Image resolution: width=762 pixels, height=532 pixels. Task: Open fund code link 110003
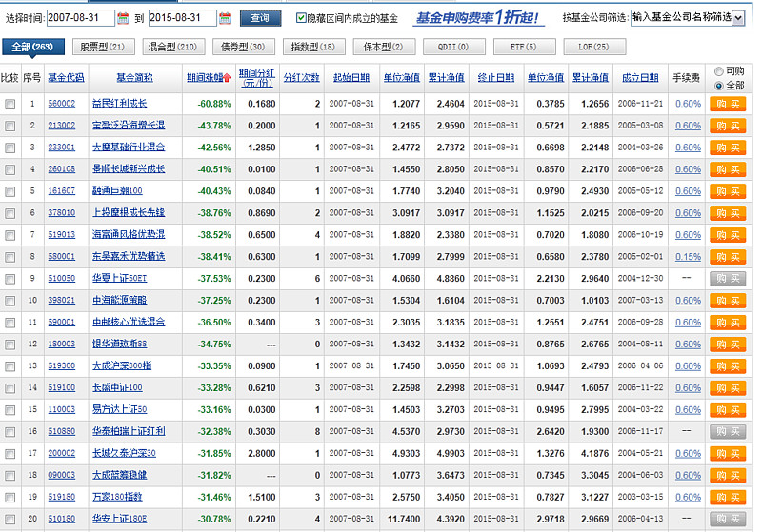point(62,409)
